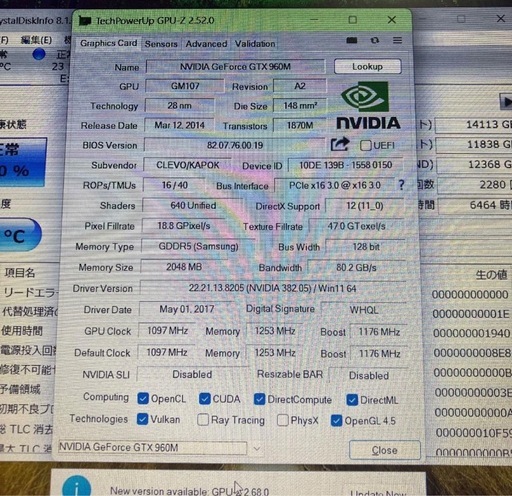Click the Device ID value 10DE 139B

[x=346, y=165]
